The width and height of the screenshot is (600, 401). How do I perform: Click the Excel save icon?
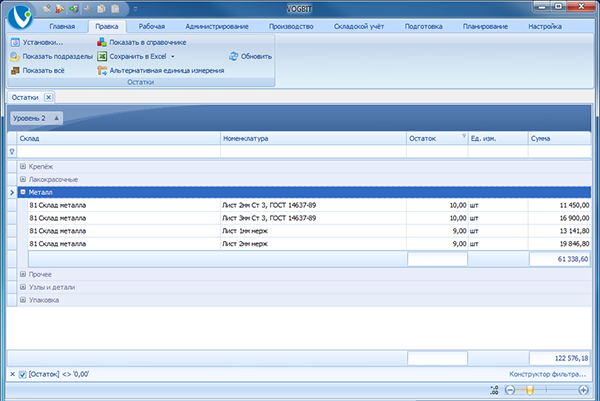click(x=101, y=57)
